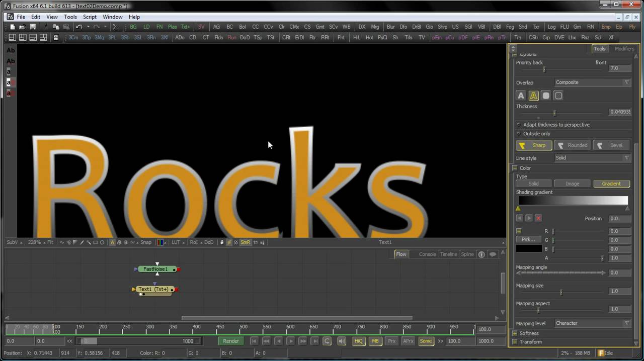Open the File menu
This screenshot has height=361, width=644.
coord(21,17)
